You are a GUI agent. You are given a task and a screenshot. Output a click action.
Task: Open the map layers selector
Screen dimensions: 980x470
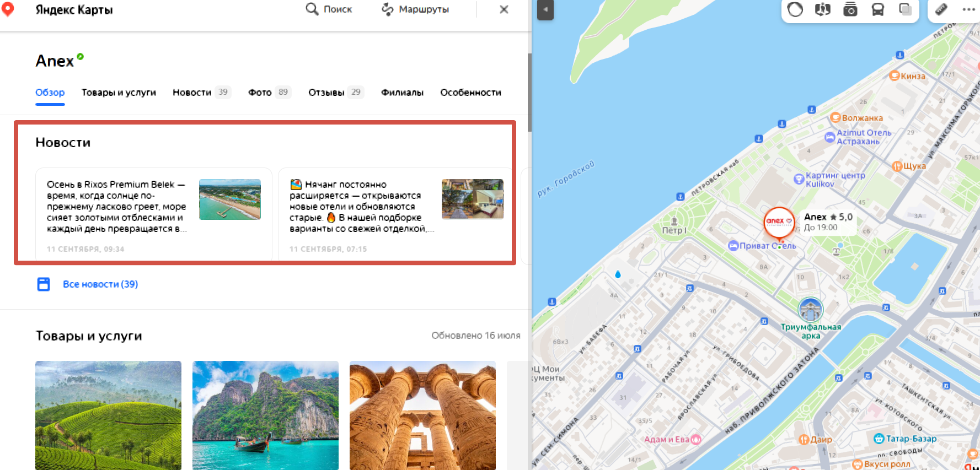click(905, 9)
